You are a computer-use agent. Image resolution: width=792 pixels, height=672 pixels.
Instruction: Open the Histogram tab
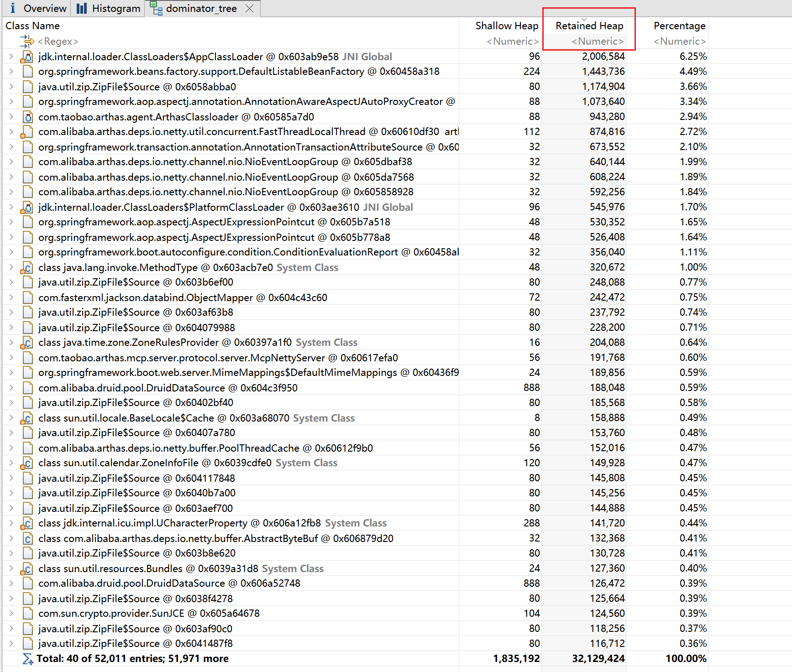pos(108,8)
